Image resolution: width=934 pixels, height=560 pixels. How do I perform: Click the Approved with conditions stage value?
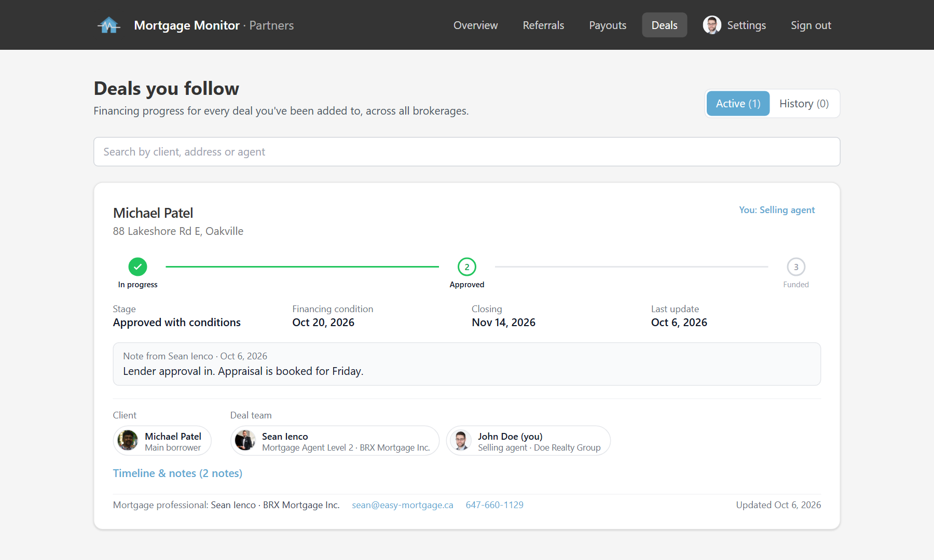pos(177,323)
